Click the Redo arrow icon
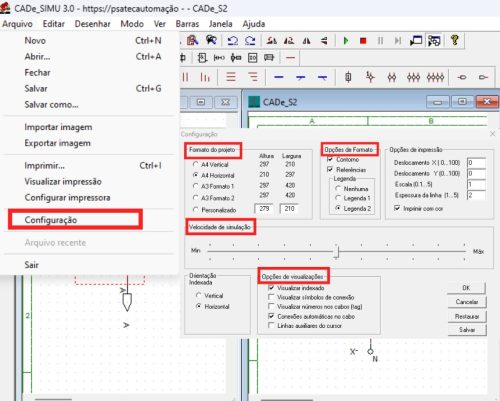This screenshot has height=401, width=500. click(x=250, y=41)
